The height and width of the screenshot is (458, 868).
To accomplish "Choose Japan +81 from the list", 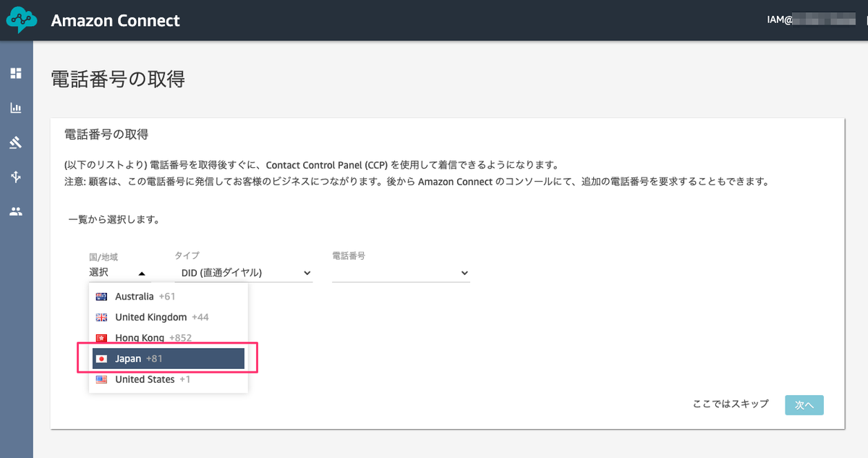I will pos(169,359).
